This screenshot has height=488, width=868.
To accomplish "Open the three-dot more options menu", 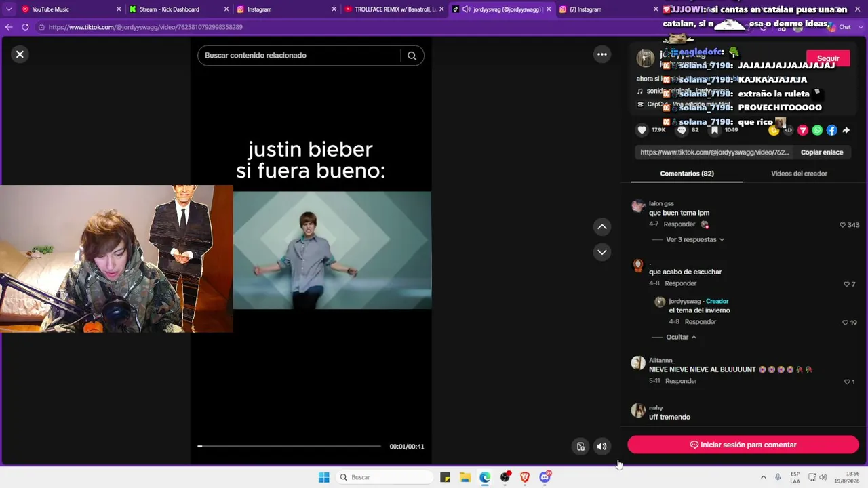I will click(x=601, y=54).
